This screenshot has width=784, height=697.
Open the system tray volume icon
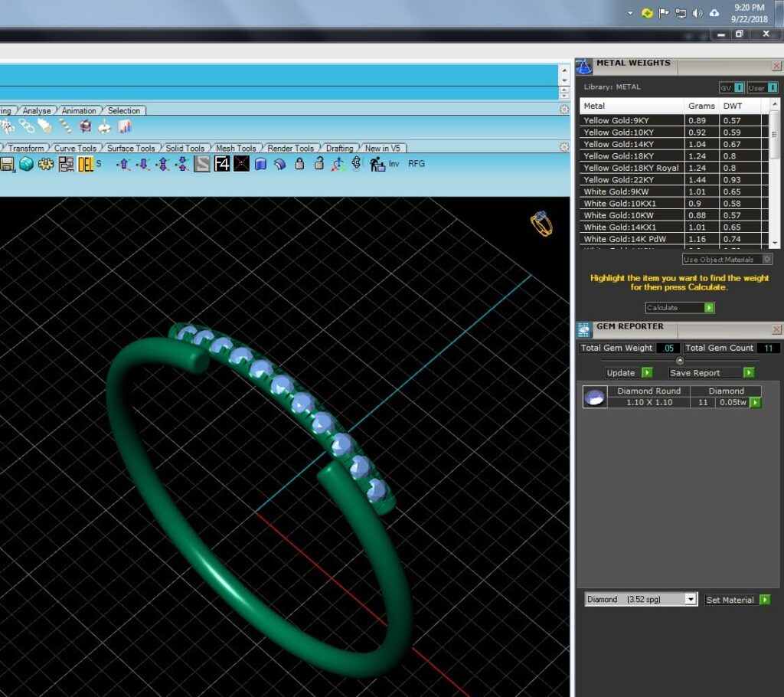[697, 14]
